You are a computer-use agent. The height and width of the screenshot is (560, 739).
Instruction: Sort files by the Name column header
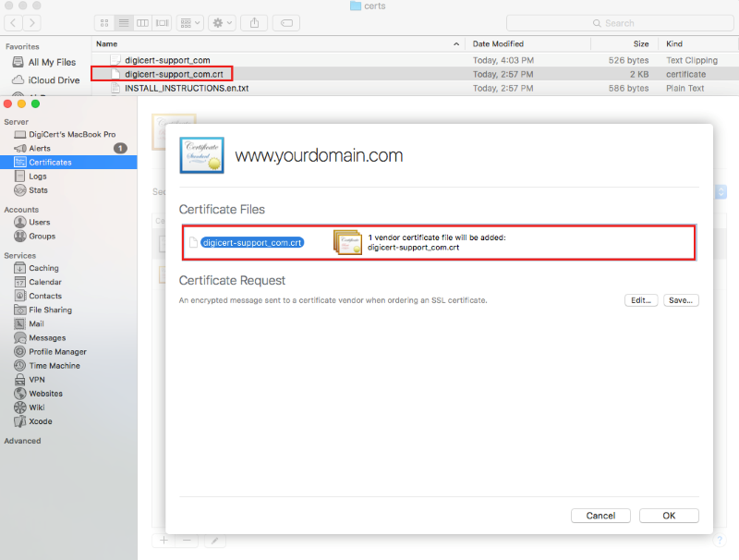277,43
